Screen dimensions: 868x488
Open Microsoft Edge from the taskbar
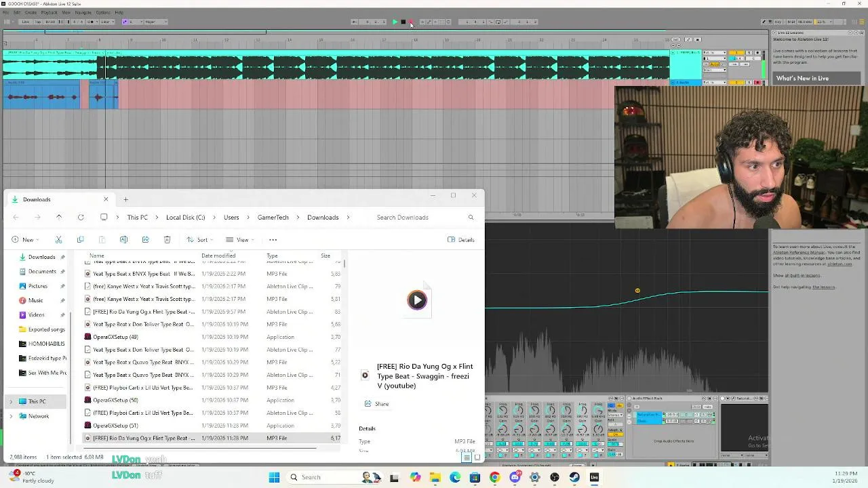[x=455, y=477]
